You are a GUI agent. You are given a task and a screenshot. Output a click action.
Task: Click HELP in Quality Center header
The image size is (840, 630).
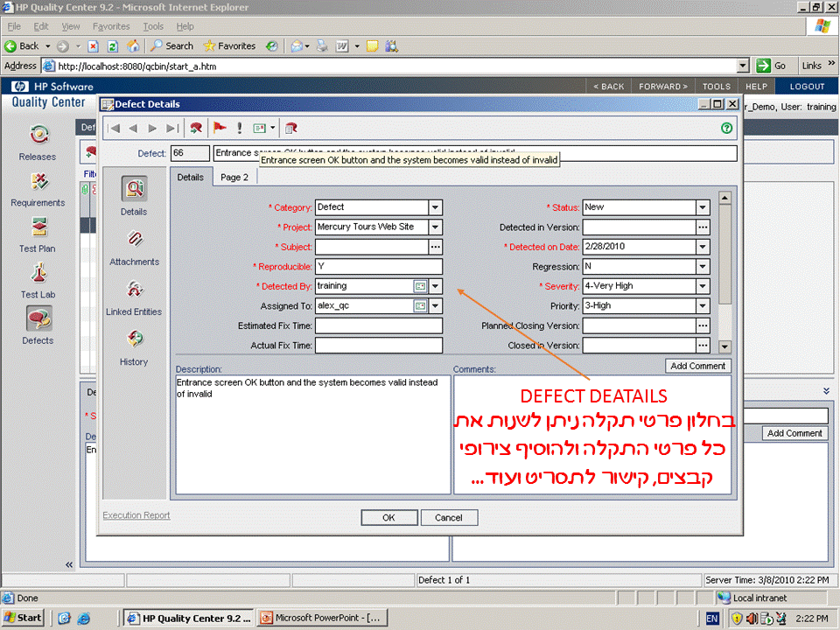pos(756,87)
